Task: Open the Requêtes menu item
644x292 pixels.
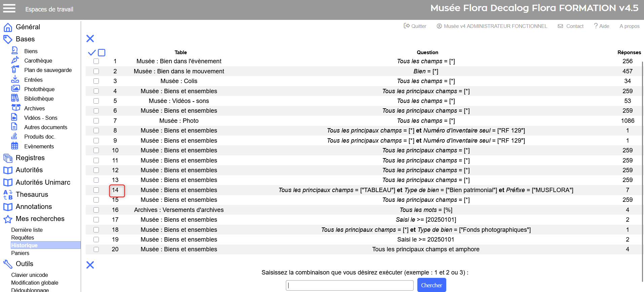Action: (23, 238)
